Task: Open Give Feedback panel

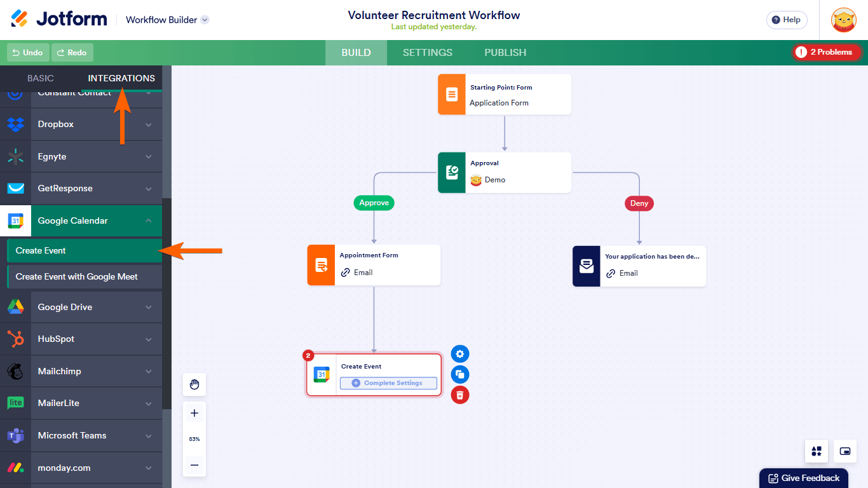Action: 804,478
